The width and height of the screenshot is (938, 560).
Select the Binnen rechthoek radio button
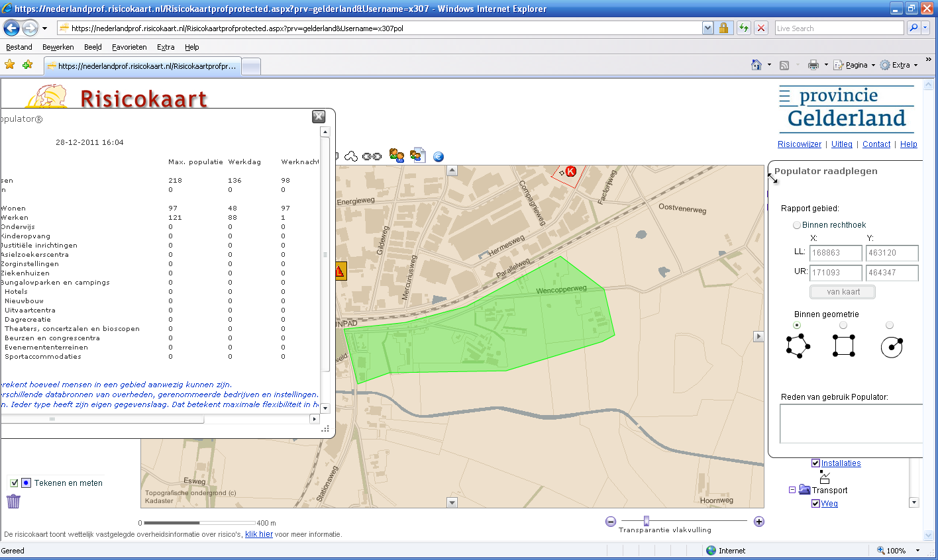pos(797,225)
